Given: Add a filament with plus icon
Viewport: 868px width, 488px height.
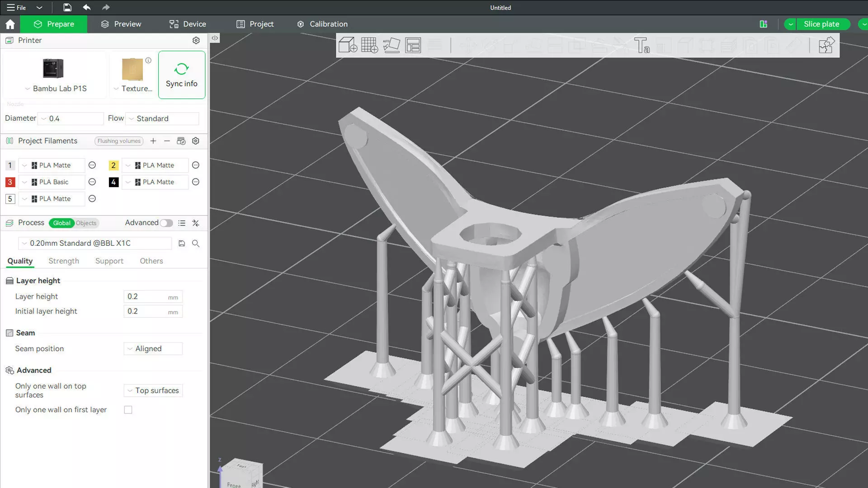Looking at the screenshot, I should tap(153, 141).
